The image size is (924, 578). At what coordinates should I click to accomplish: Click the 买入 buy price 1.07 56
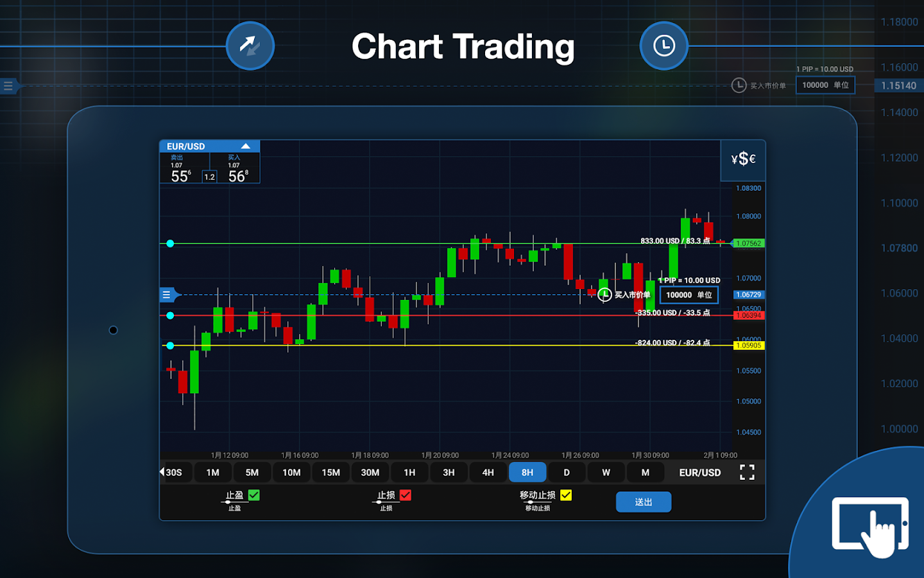238,169
